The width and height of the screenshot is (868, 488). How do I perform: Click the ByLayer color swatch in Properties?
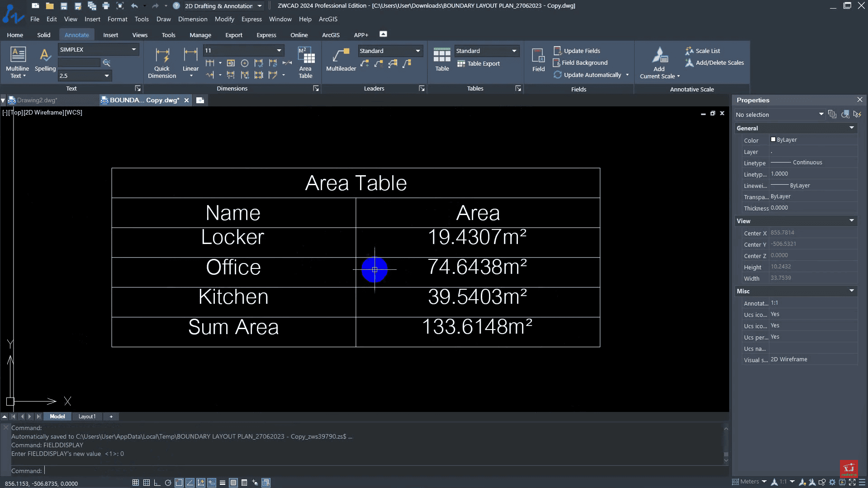click(x=773, y=139)
